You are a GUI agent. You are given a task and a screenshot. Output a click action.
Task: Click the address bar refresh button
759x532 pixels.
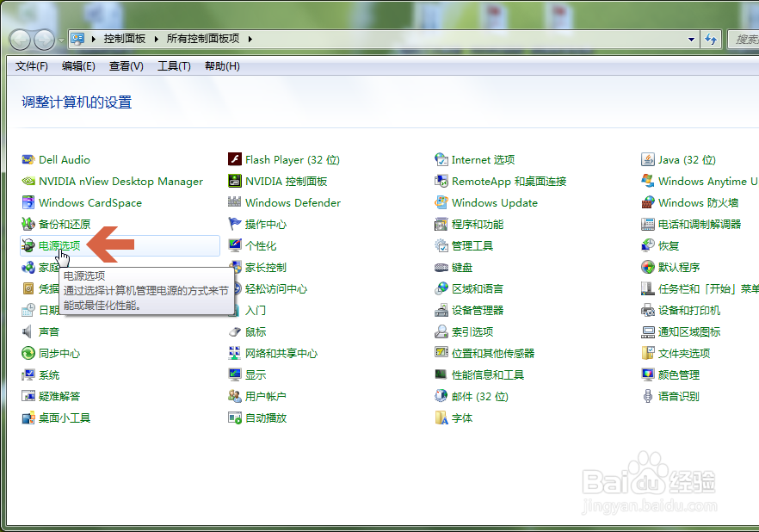(x=711, y=40)
